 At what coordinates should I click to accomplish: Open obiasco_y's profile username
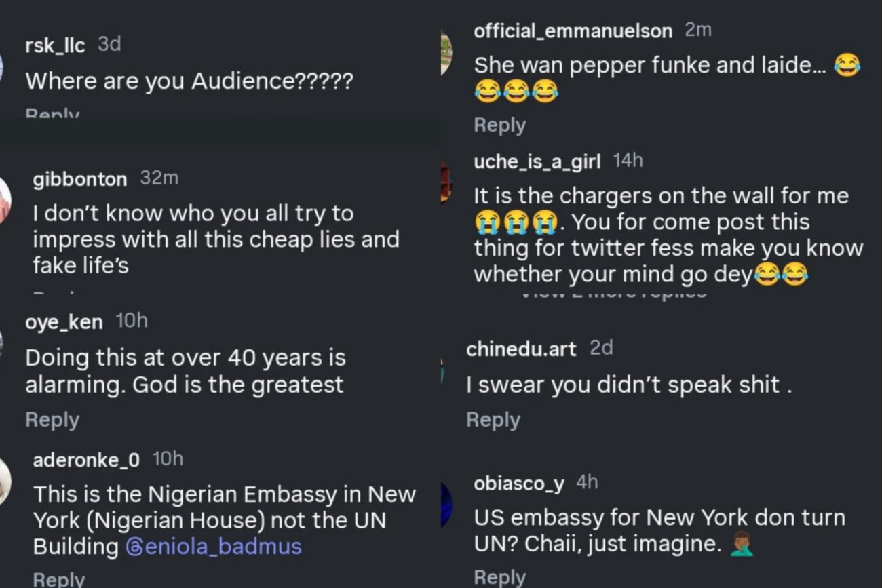click(x=518, y=483)
